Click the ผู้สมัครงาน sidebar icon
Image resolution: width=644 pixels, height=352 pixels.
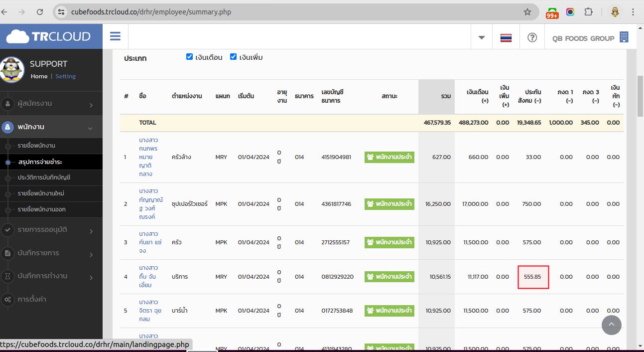[x=7, y=104]
